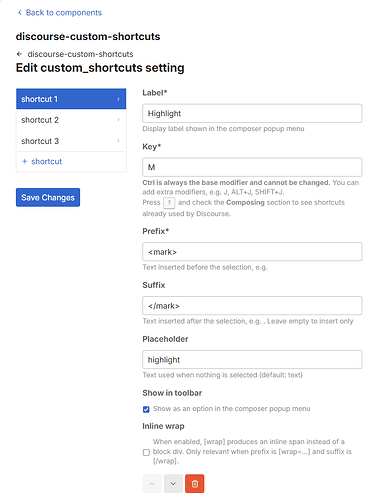Click the move-down arrow button
This screenshot has height=500, width=382.
(173, 484)
